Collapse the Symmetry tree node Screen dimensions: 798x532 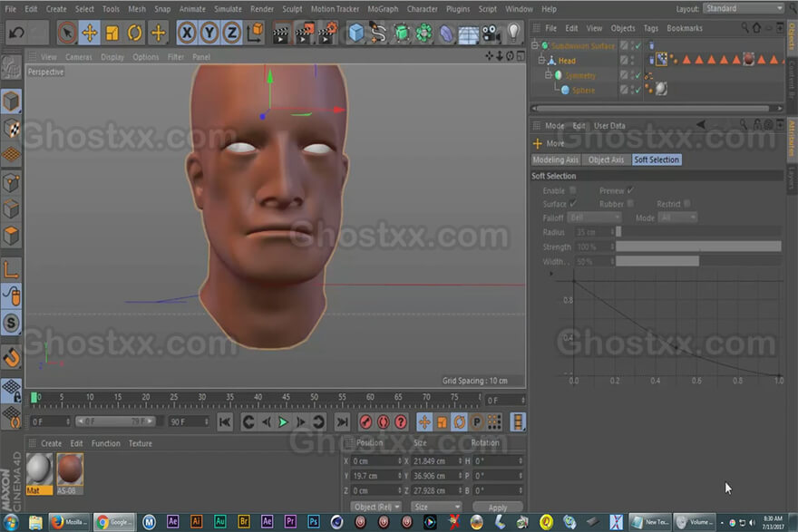point(549,75)
